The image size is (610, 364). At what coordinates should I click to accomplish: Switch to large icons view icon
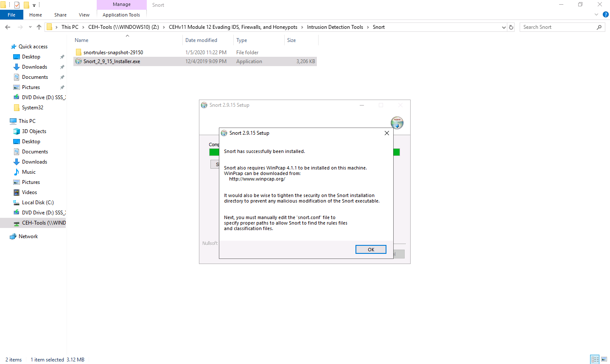pyautogui.click(x=604, y=359)
